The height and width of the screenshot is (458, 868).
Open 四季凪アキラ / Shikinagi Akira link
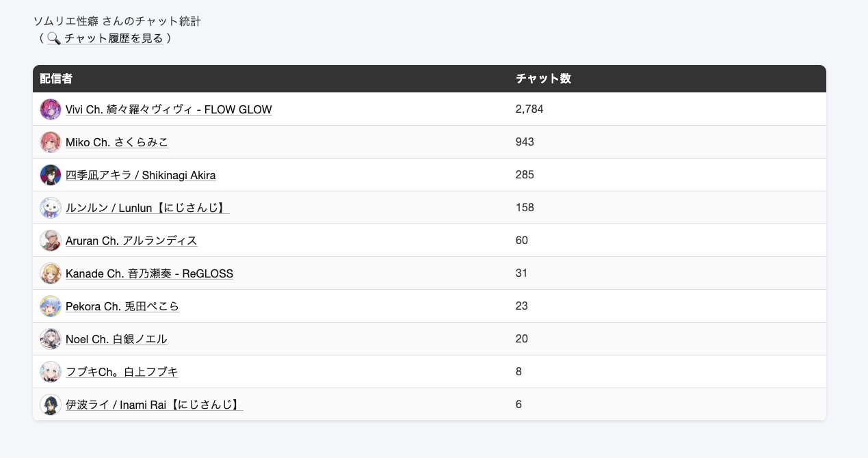(141, 175)
